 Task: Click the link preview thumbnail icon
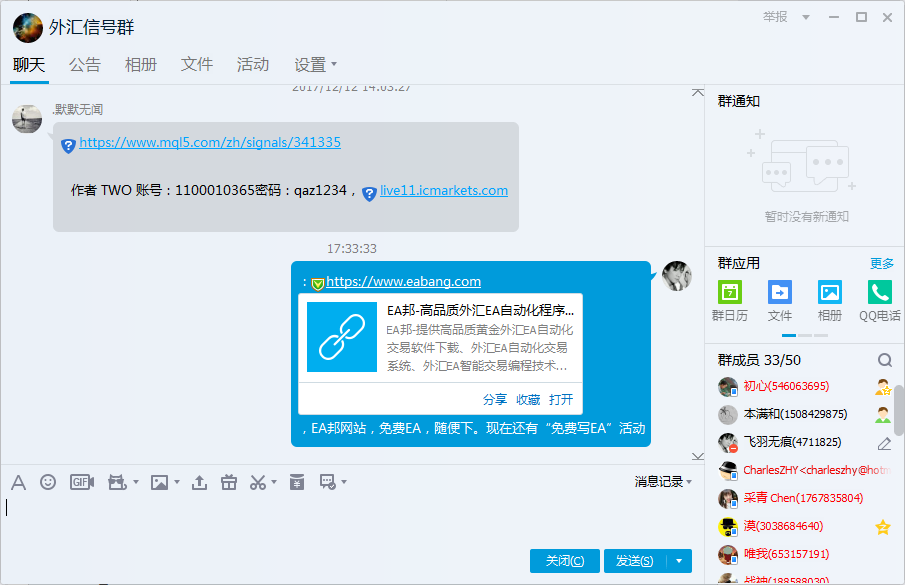342,337
